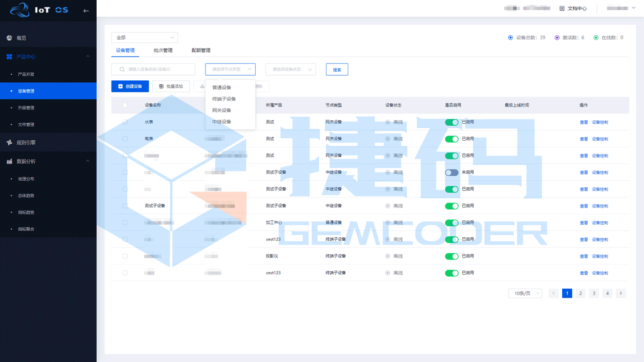
Task: Open the 10条/页 page size dropdown
Action: 525,293
